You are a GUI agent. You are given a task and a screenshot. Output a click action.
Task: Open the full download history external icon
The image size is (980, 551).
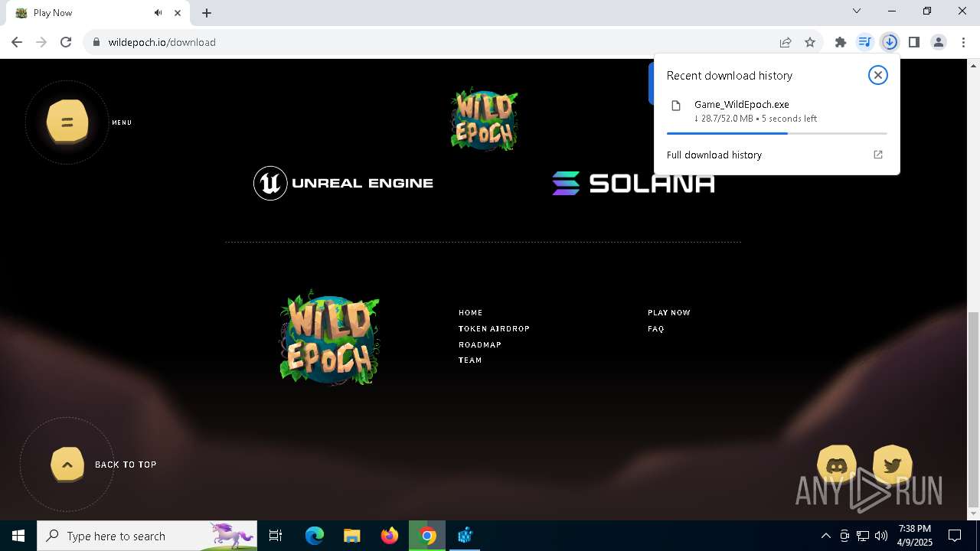click(878, 155)
